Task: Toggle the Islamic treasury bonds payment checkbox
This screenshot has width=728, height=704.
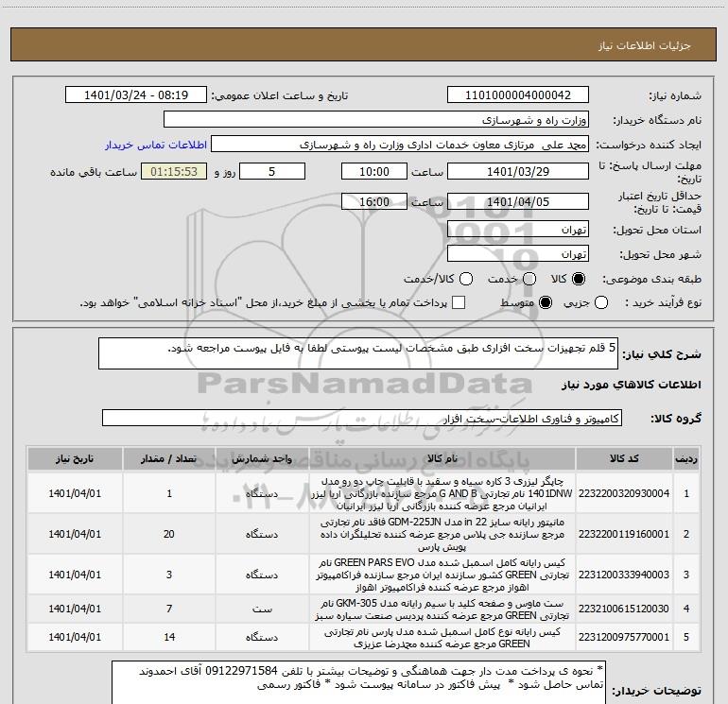Action: [459, 302]
